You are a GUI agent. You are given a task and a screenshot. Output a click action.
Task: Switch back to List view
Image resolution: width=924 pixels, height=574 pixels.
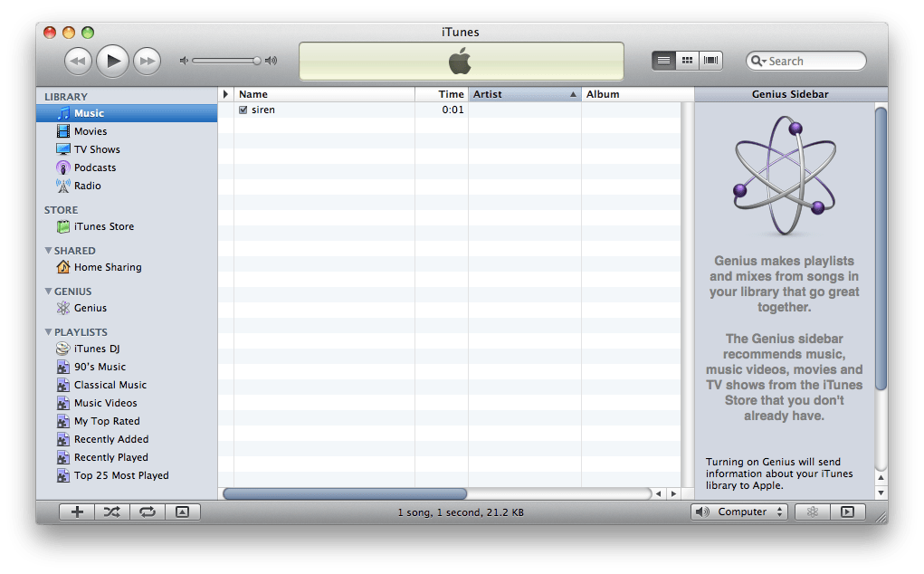click(x=663, y=60)
